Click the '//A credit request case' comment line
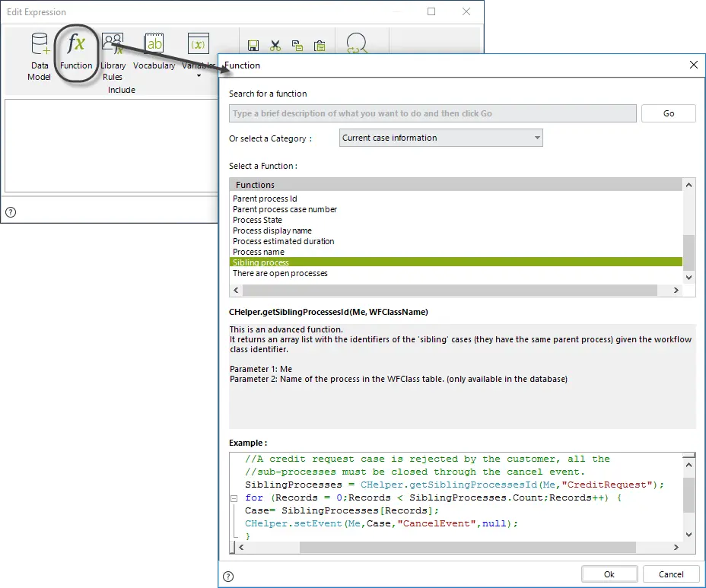This screenshot has width=706, height=588. 428,459
